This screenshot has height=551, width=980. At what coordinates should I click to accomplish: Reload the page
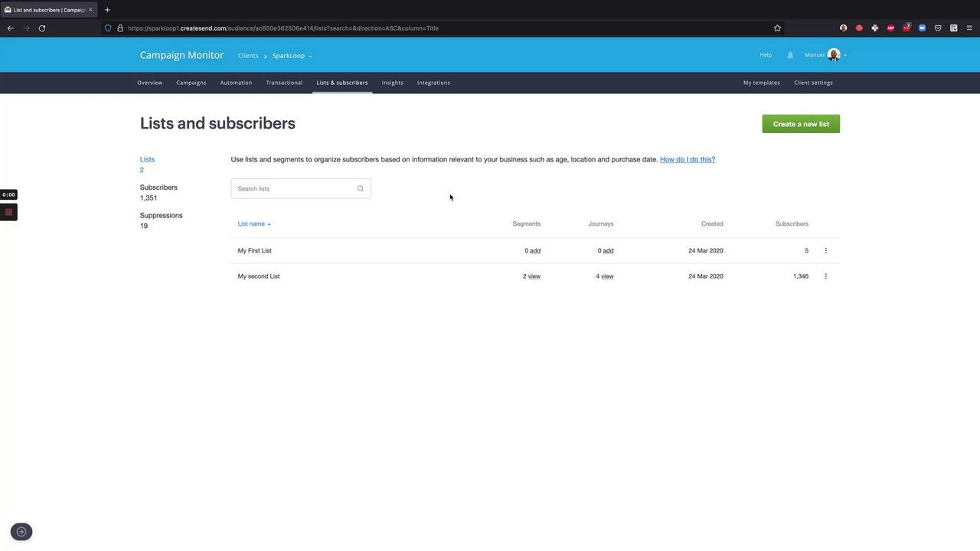coord(42,28)
